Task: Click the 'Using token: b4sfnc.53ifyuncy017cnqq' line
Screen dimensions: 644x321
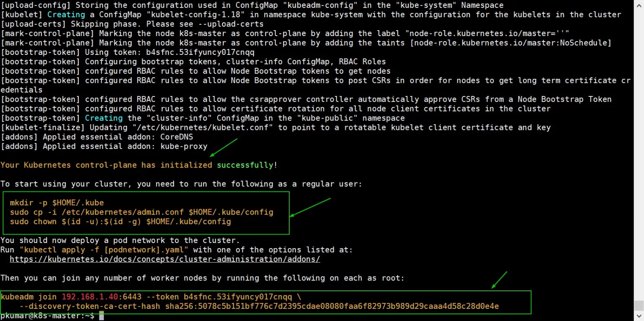Action: (x=127, y=52)
